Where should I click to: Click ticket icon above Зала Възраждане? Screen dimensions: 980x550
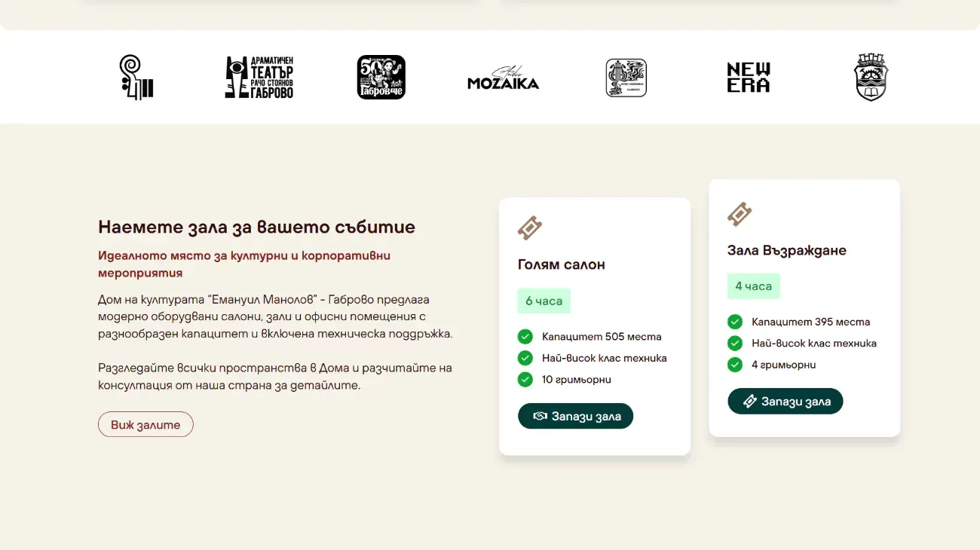(x=740, y=214)
